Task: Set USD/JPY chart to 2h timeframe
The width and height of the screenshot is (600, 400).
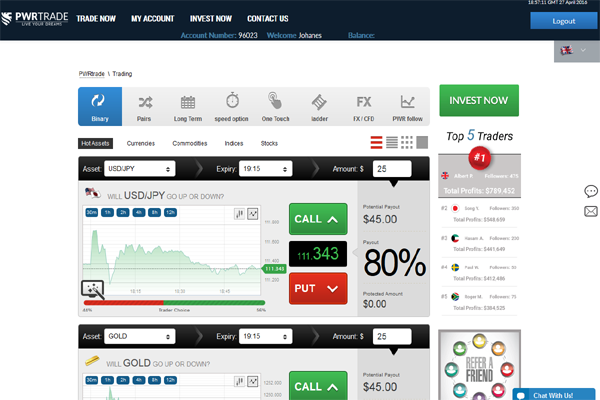Action: [123, 212]
